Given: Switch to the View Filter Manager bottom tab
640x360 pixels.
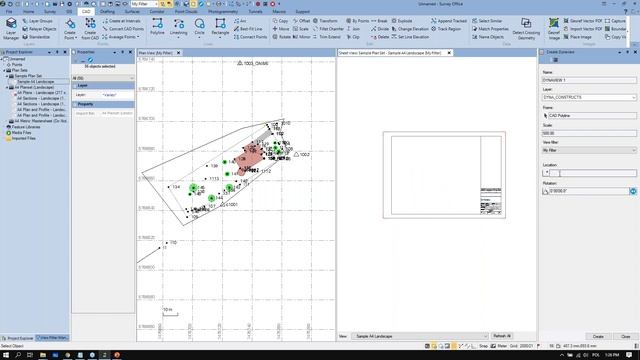Looking at the screenshot, I should pos(52,338).
